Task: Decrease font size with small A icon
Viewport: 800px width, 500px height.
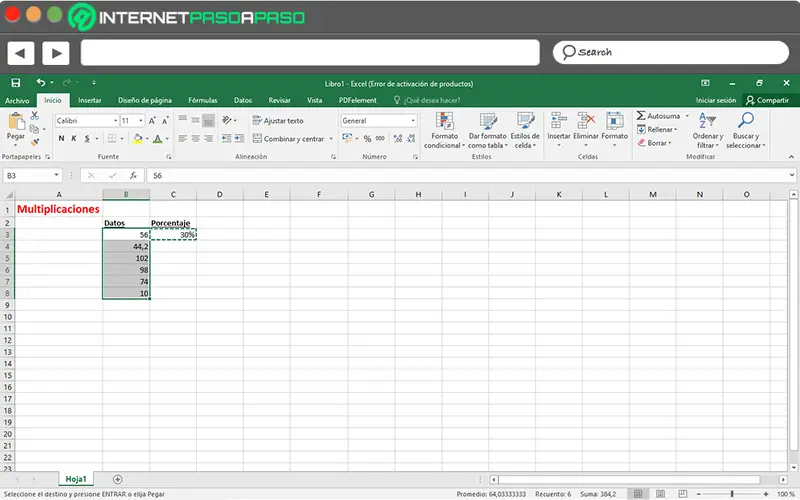Action: (x=165, y=121)
